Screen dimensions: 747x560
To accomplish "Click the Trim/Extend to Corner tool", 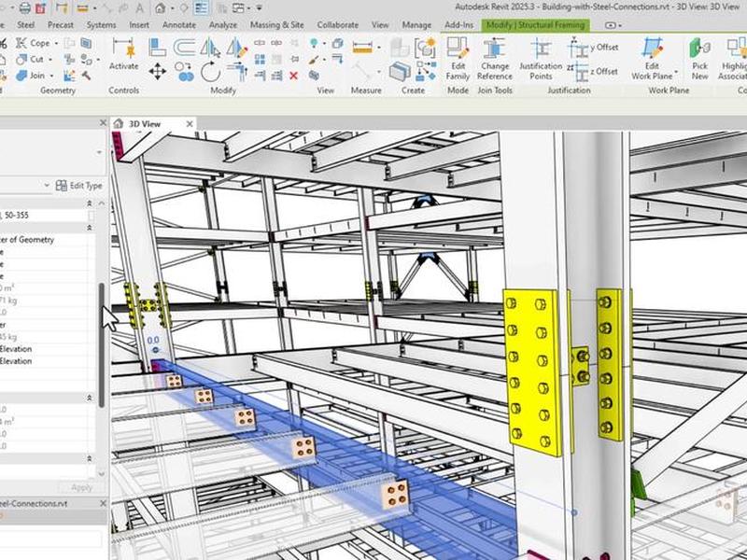I will click(x=237, y=72).
